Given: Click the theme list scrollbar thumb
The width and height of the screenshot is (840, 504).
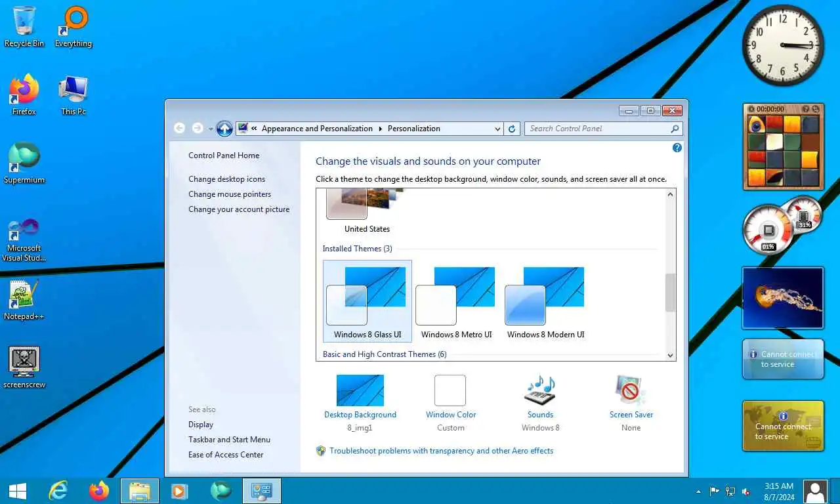Looking at the screenshot, I should [x=670, y=293].
